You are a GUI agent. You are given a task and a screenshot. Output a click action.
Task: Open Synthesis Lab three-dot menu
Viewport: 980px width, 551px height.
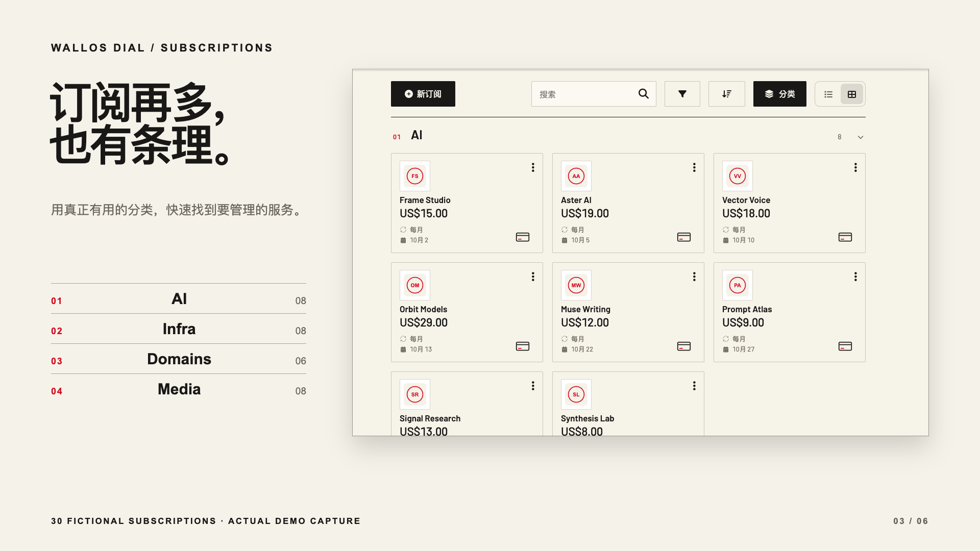694,386
